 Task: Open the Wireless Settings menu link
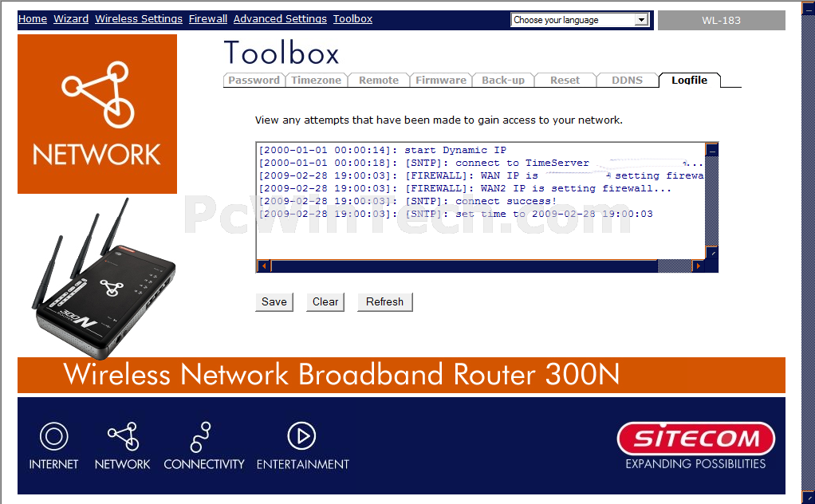click(139, 18)
